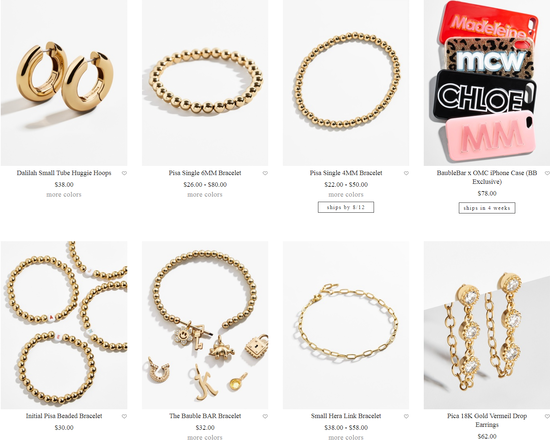Show more colors for Dalilah Huggie Hoops
550x440 pixels.
[64, 194]
